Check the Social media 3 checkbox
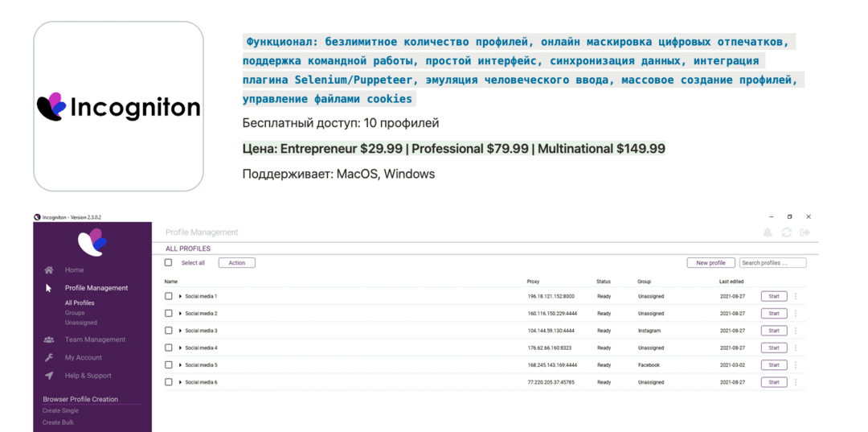Viewport: 868px width, 432px height. click(x=168, y=331)
